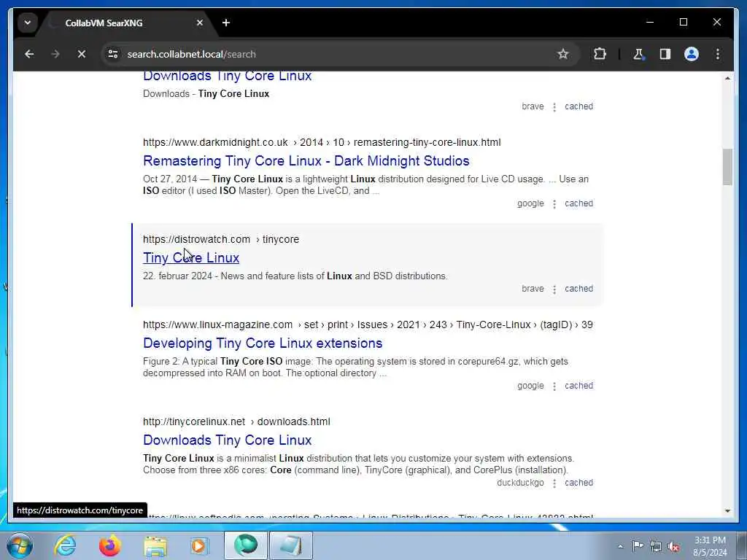Open Developing Tiny Core Linux extensions link

[263, 343]
